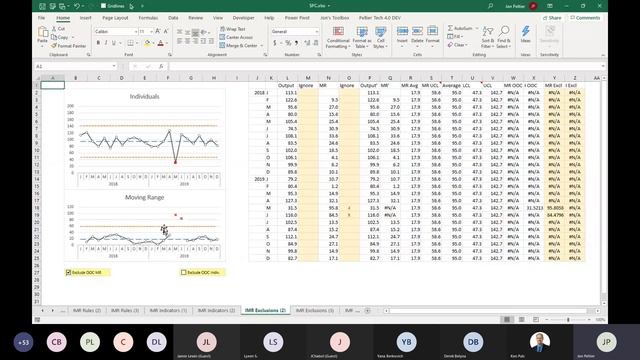Viewport: 640px width, 360px height.
Task: Click Delete cells icon
Action: 417,31
